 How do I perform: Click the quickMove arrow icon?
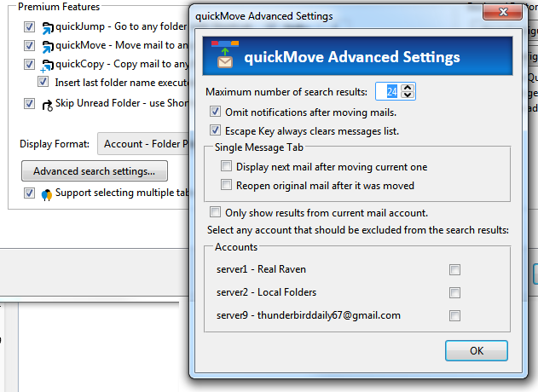(x=47, y=46)
